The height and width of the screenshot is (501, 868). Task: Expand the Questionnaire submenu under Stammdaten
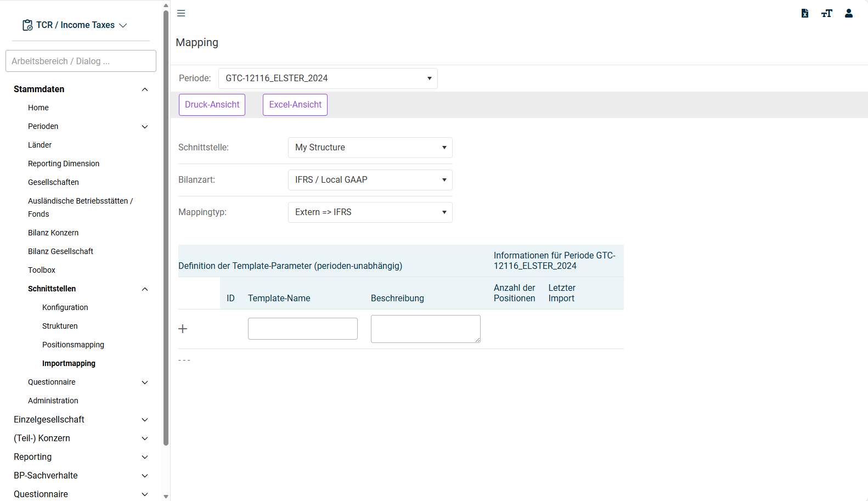145,382
